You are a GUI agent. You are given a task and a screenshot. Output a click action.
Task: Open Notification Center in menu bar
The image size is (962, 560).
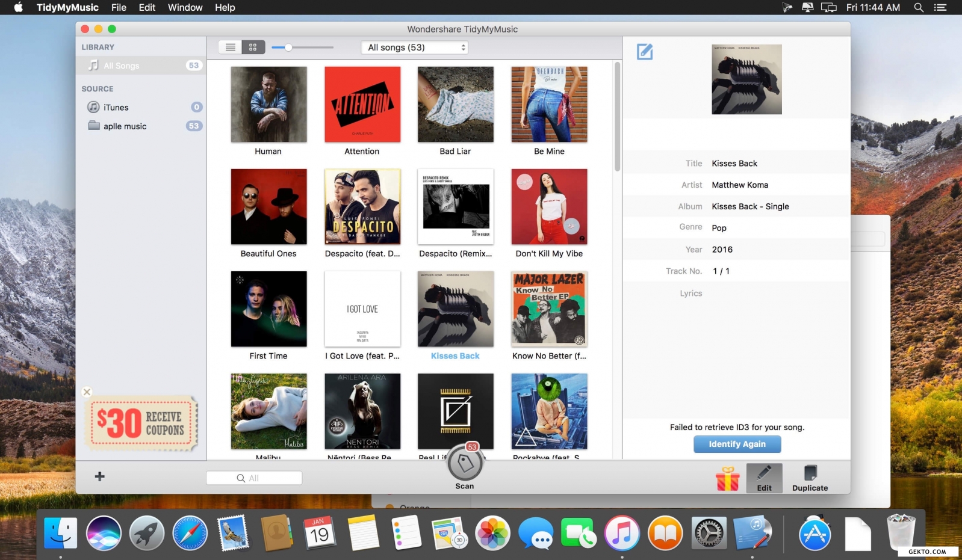click(940, 7)
